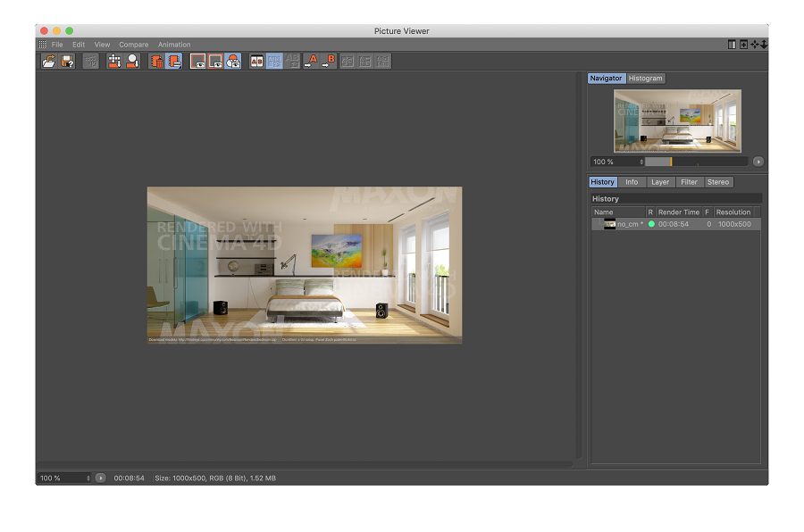
Task: Select the no_cm history entry
Action: 676,224
